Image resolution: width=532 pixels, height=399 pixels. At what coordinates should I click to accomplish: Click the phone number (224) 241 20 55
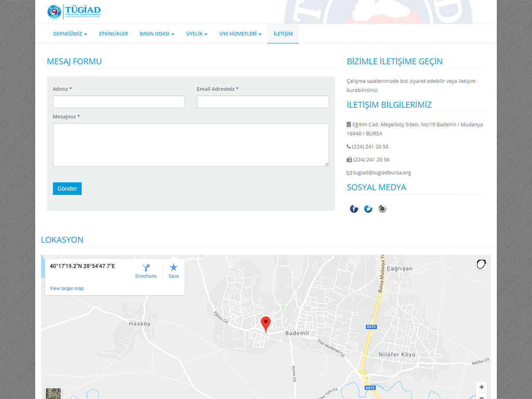370,147
